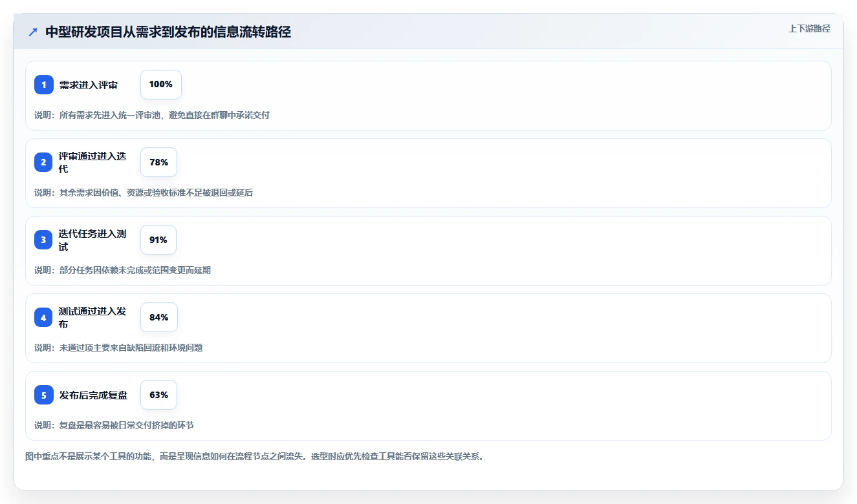The image size is (857, 504).
Task: Click the arrow icon beside the chart title
Action: coord(33,32)
